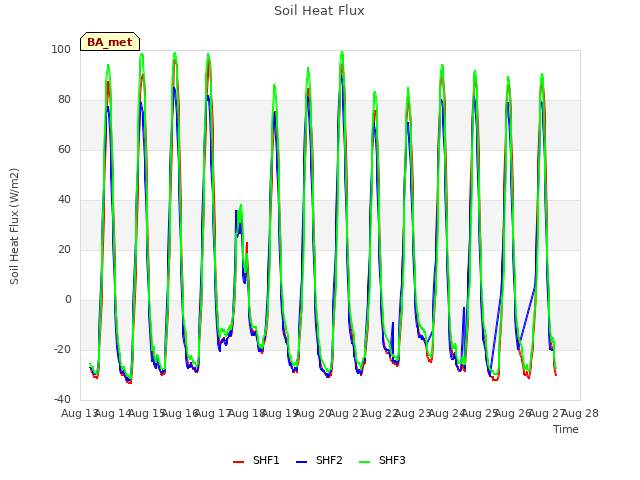The image size is (640, 480).
Task: Toggle the SHF3 series in the legend
Action: [x=382, y=460]
